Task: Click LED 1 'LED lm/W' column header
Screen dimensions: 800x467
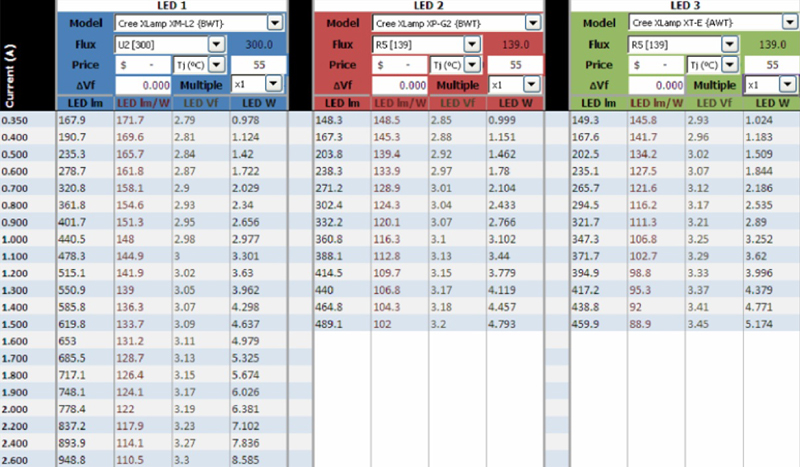Action: tap(143, 103)
